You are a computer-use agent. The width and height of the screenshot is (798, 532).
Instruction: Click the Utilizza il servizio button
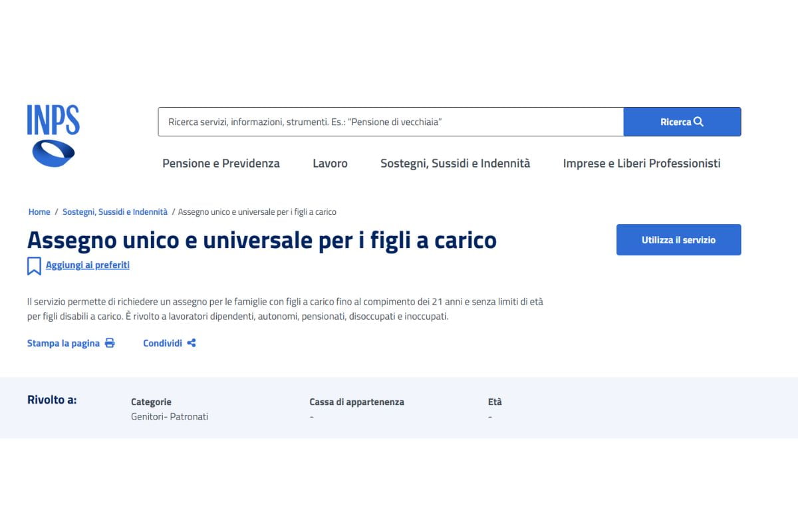point(678,239)
